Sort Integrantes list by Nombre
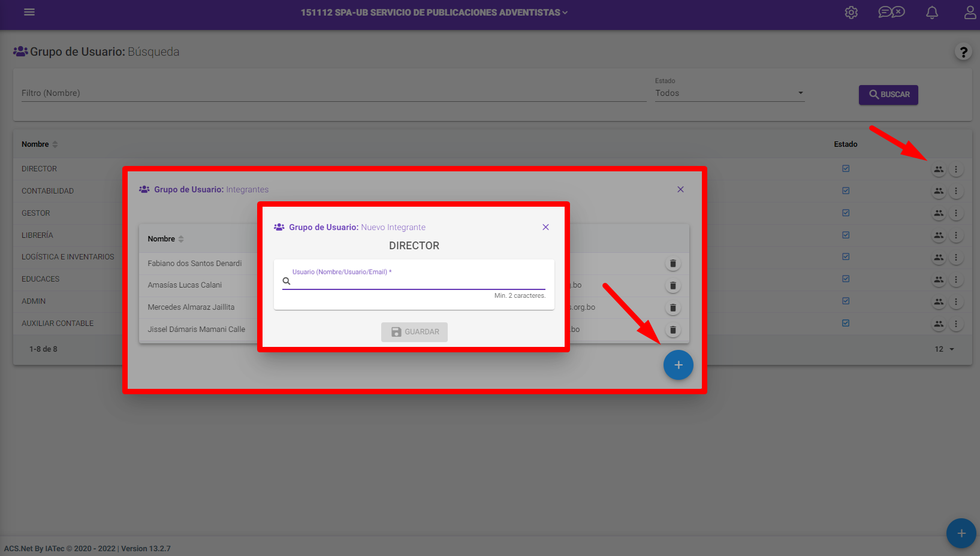The width and height of the screenshot is (980, 556). (165, 239)
